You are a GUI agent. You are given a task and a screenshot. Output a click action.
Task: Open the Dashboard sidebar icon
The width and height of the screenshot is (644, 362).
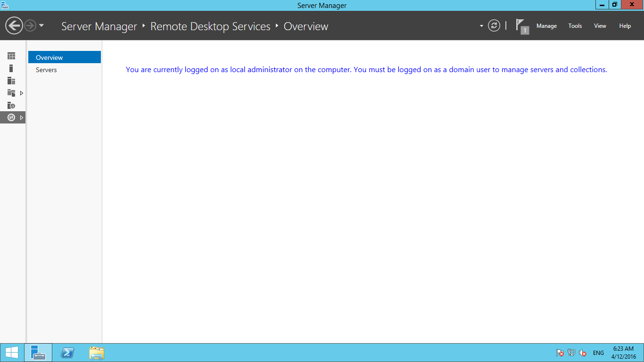11,56
